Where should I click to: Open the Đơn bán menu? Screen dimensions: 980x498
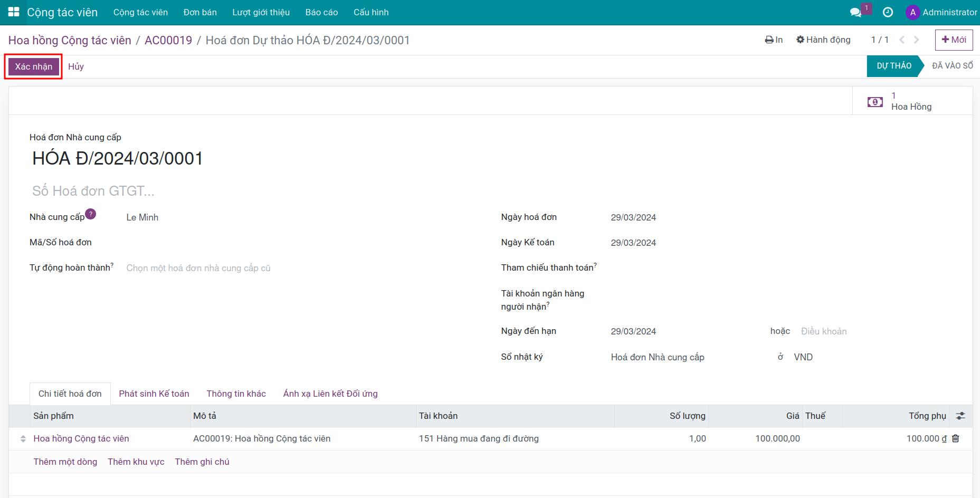[x=200, y=12]
